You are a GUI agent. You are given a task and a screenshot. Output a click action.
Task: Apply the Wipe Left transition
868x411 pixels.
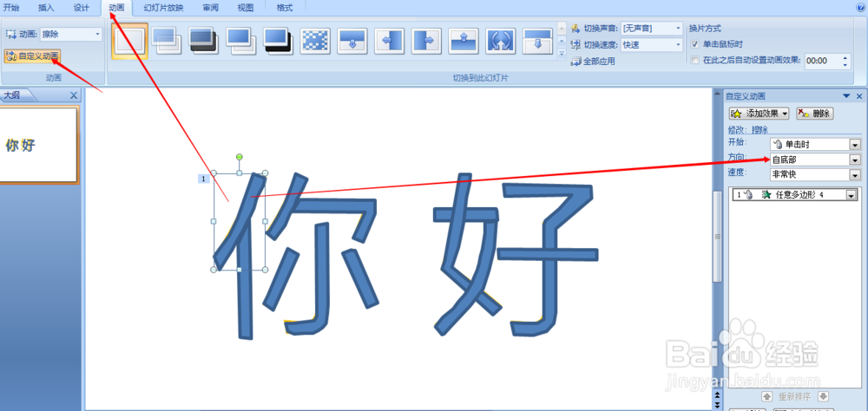point(390,42)
